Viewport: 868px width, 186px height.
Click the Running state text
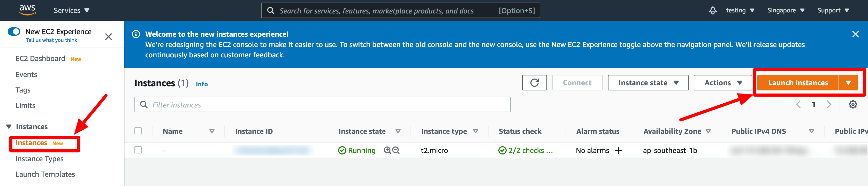[362, 150]
